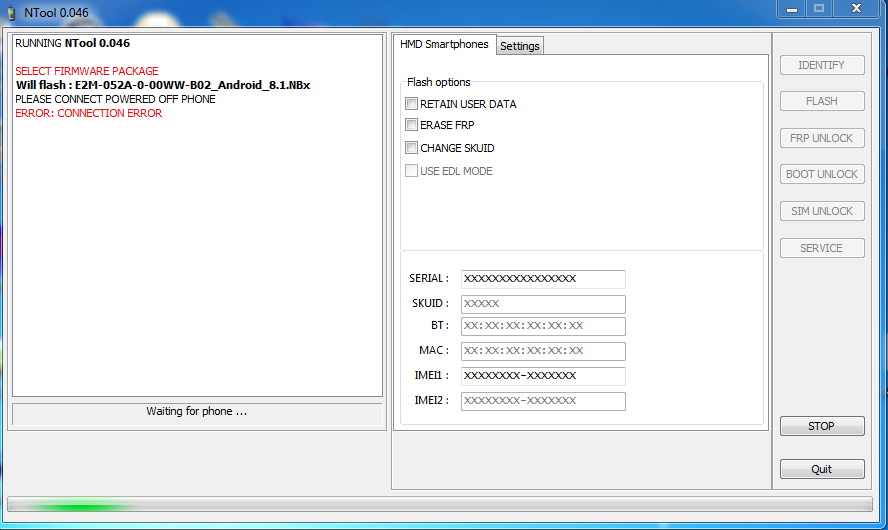Open the SERVICE button
Viewport: 888px width, 530px height.
[822, 248]
